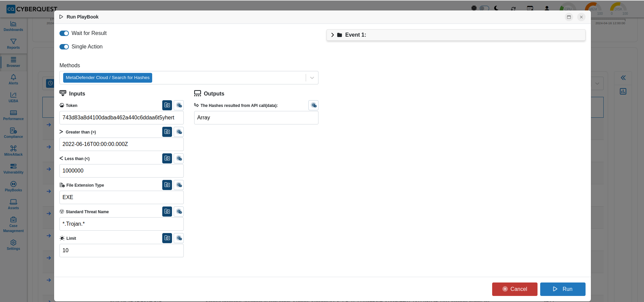Image resolution: width=644 pixels, height=302 pixels.
Task: Click the File Extension Type cloud icon
Action: pyautogui.click(x=179, y=185)
